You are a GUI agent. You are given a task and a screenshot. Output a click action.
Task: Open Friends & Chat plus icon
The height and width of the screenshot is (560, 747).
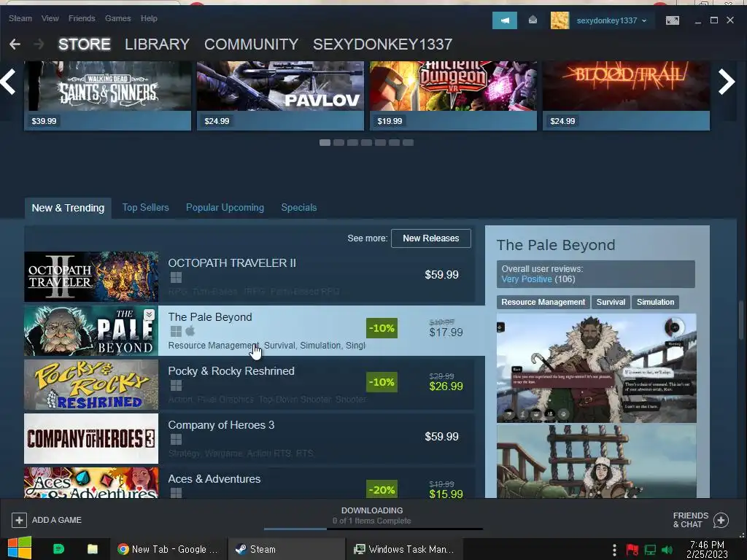pyautogui.click(x=721, y=520)
